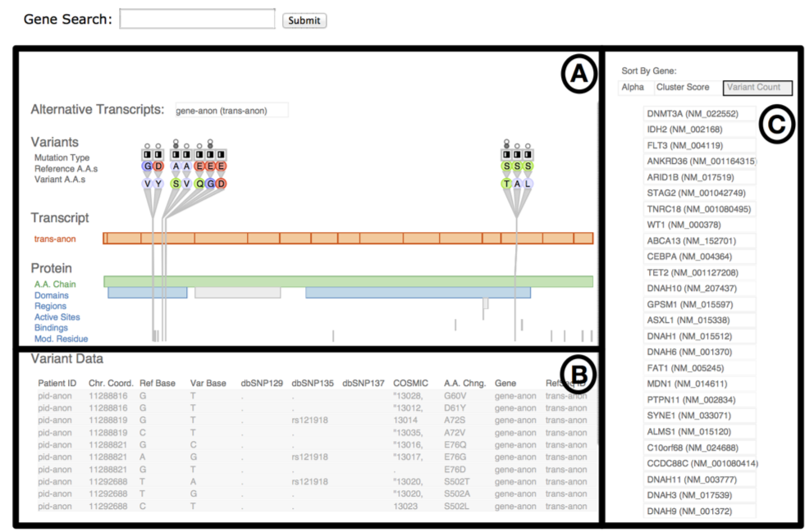
Task: Select the green S variant under A
Action: coord(176,184)
